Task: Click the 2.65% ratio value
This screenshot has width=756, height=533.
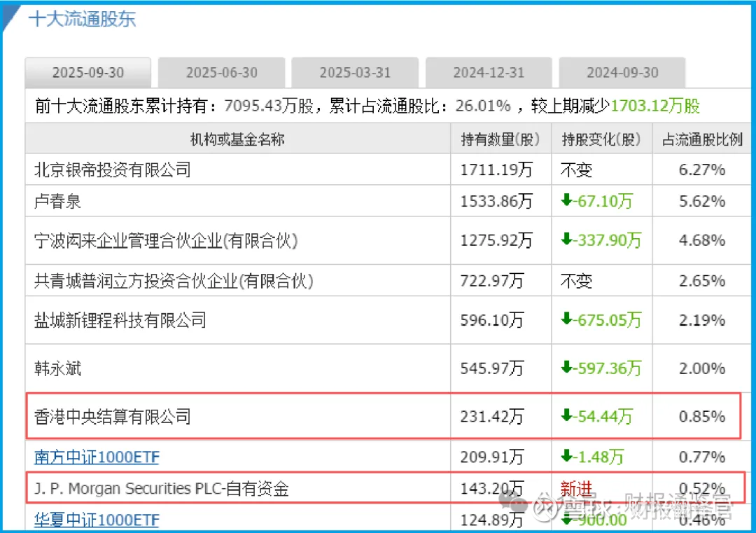Action: coord(702,281)
